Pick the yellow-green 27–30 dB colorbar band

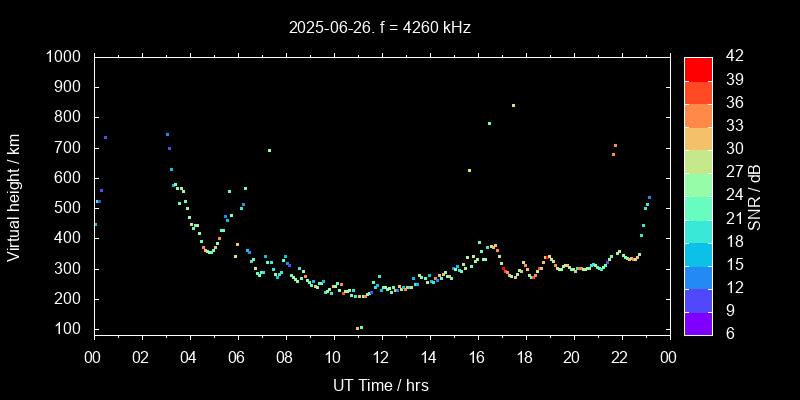click(698, 161)
